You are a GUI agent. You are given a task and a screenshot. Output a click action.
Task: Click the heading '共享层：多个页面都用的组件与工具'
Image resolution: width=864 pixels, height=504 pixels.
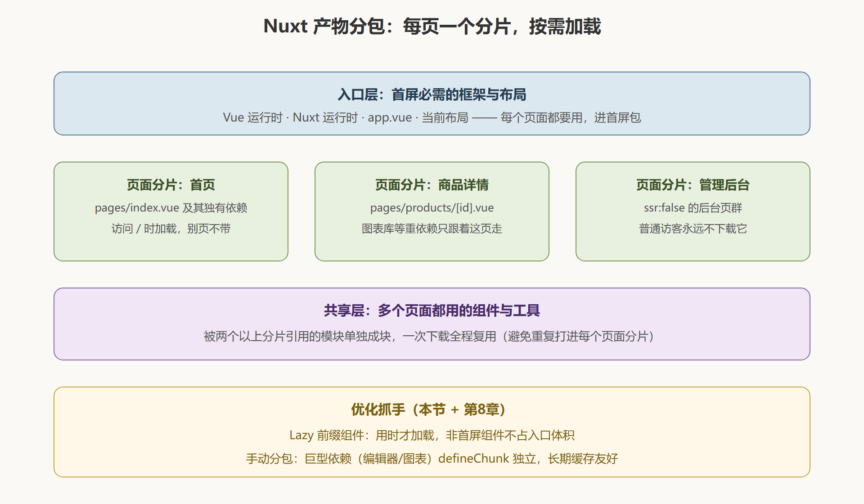(432, 310)
